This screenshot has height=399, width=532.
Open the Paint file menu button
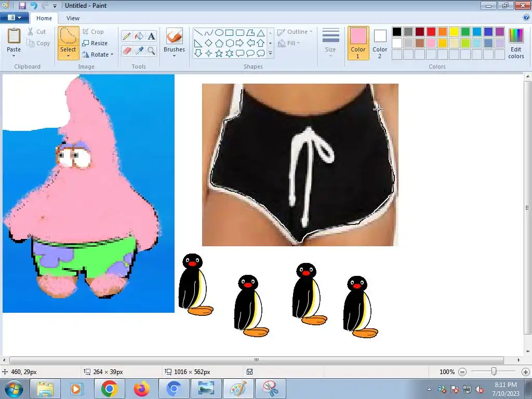tap(14, 18)
